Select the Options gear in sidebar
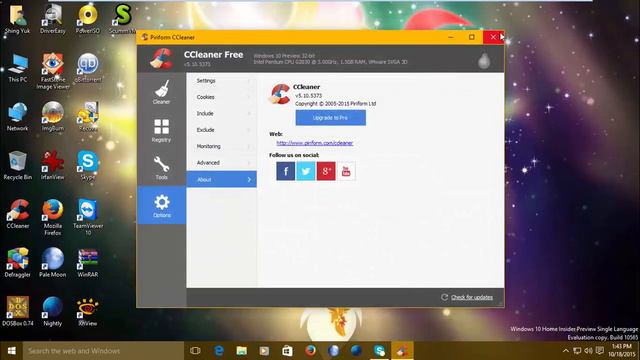 162,205
